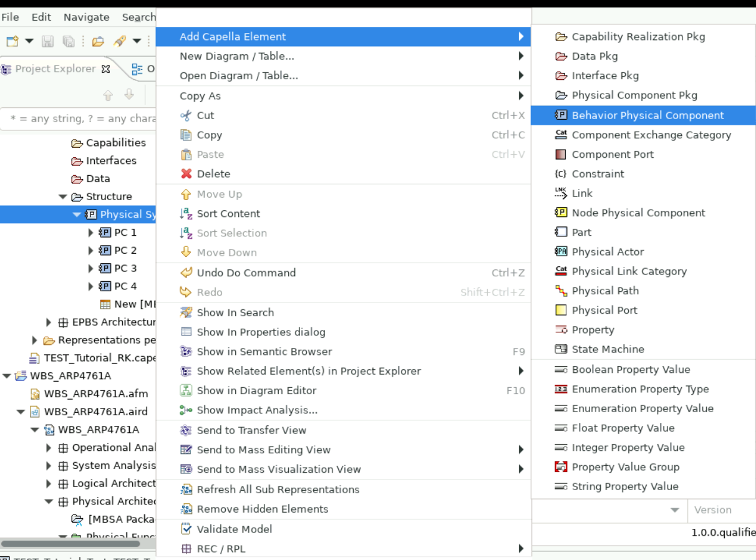Click the Link arrow icon
The height and width of the screenshot is (560, 756).
561,193
